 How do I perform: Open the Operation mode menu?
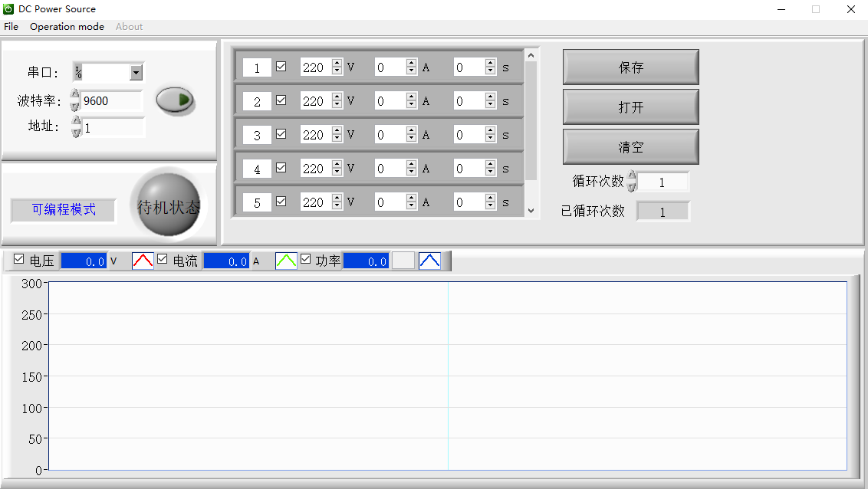[67, 26]
